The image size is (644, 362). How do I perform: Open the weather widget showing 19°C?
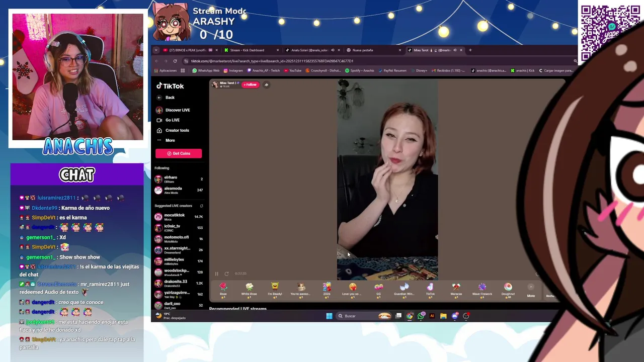pyautogui.click(x=171, y=316)
